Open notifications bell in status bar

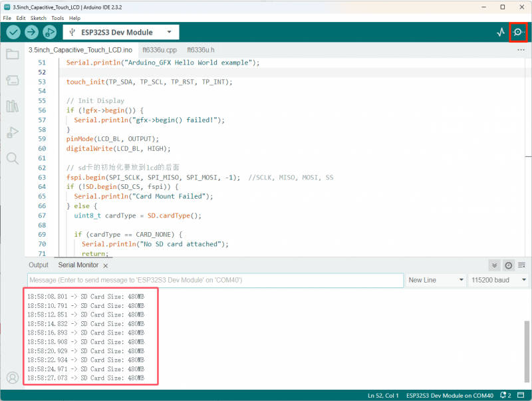505,395
